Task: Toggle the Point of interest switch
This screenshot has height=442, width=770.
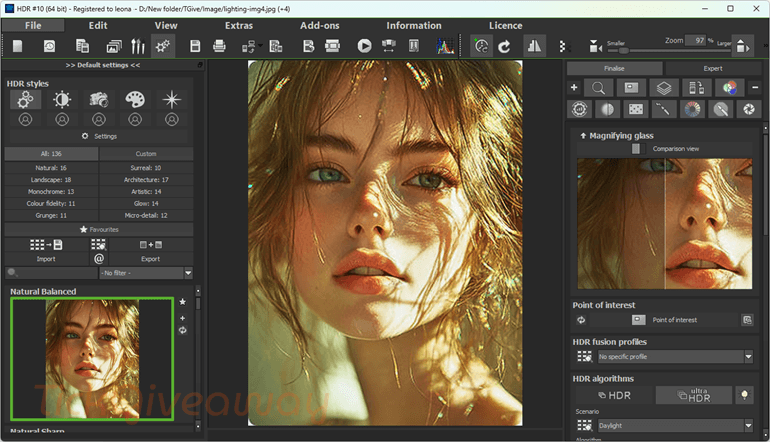Action: click(x=638, y=320)
